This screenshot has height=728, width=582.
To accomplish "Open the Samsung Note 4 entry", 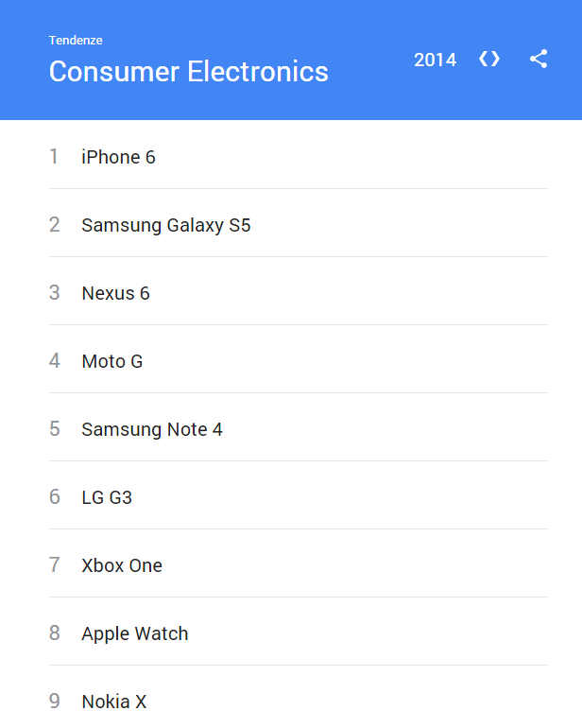I will click(152, 429).
